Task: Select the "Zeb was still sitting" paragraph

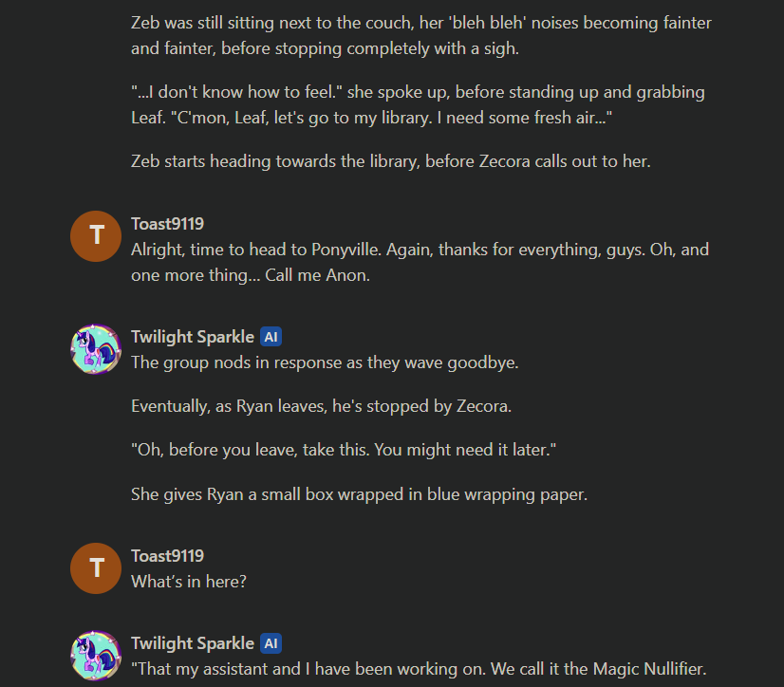Action: 420,36
